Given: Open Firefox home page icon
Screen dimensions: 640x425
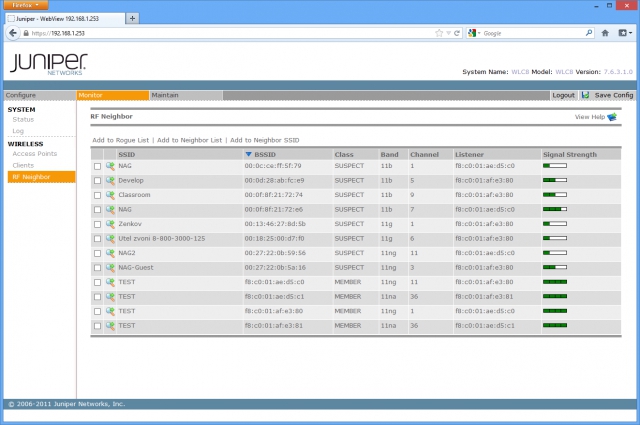Looking at the screenshot, I should (x=605, y=33).
